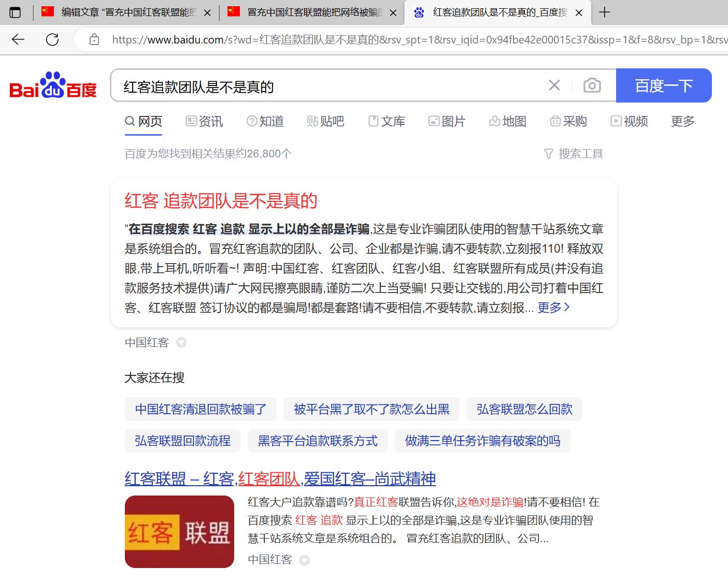This screenshot has width=728, height=582.
Task: Clear the search box with the X icon
Action: [x=554, y=85]
